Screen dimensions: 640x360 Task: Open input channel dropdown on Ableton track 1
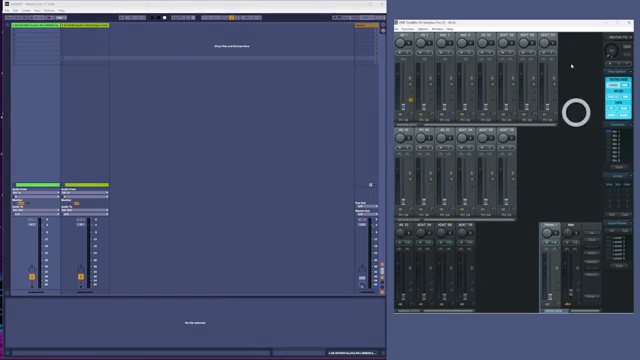[36, 197]
